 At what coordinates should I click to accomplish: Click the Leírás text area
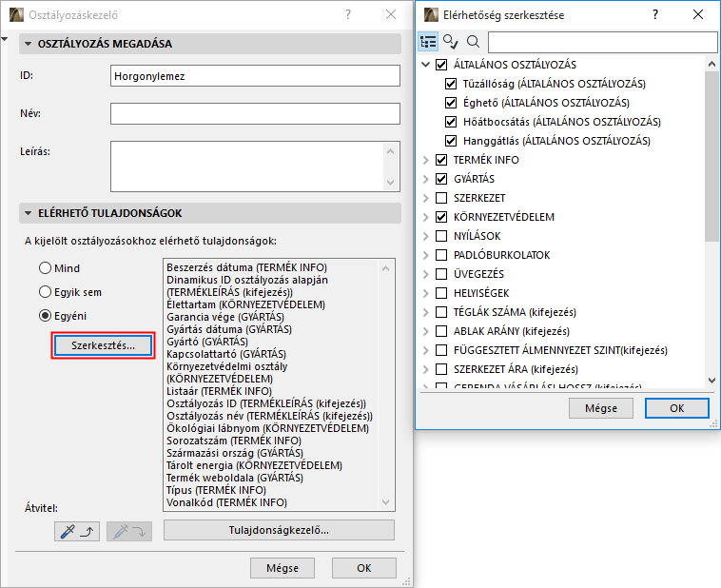coord(255,167)
